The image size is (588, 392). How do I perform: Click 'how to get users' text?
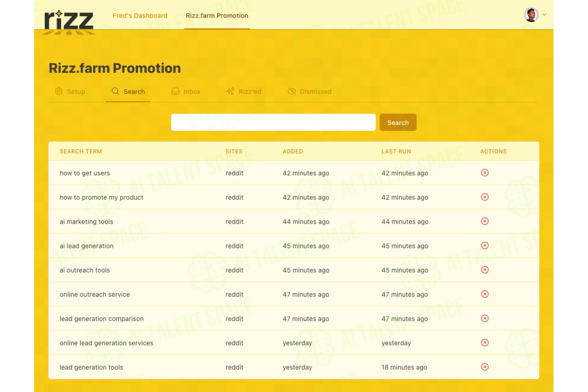(x=85, y=173)
